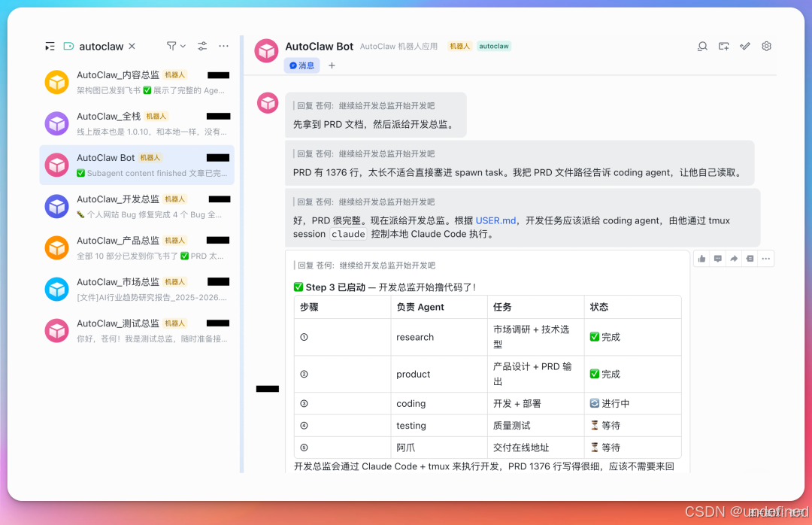The image size is (812, 525).
Task: Forward the Step 3 status message
Action: click(734, 258)
